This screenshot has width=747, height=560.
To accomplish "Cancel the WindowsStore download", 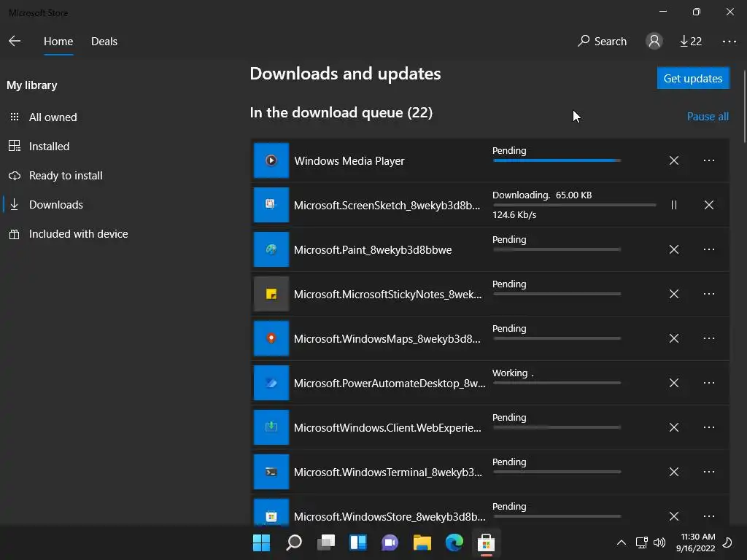I will (673, 516).
